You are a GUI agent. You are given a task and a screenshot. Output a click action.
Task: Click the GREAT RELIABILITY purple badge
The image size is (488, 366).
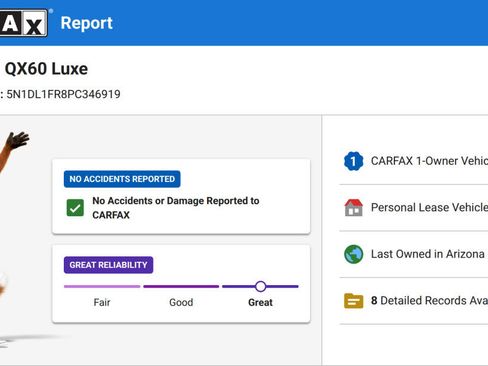coord(108,265)
